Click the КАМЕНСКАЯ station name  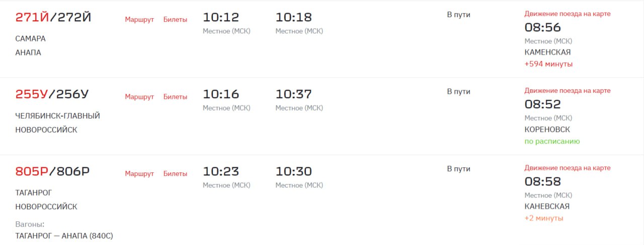[547, 52]
